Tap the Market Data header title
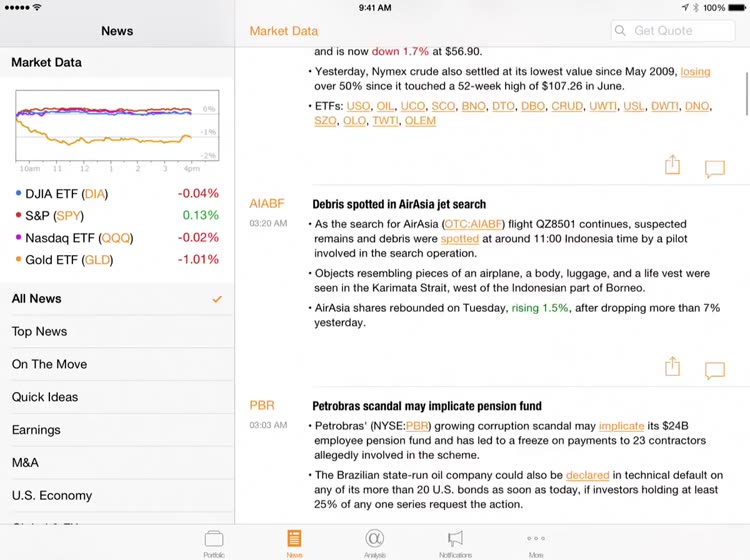Screen dimensions: 750x560 (x=284, y=31)
